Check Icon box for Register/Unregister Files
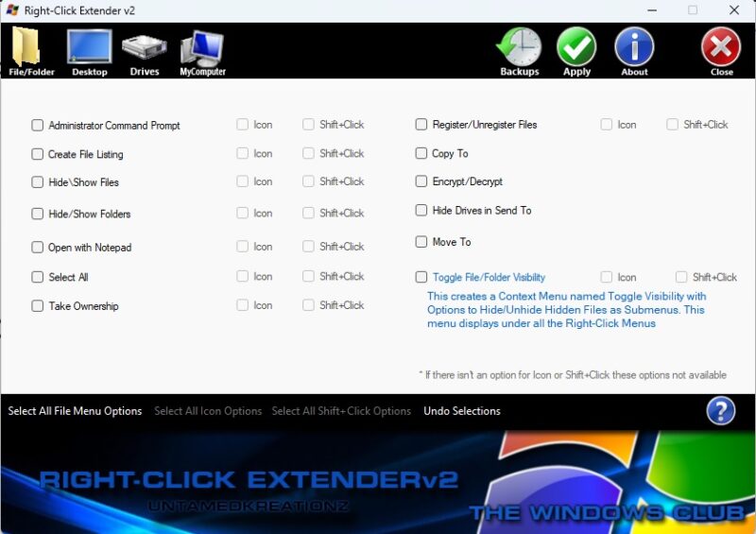This screenshot has width=756, height=534. (606, 125)
